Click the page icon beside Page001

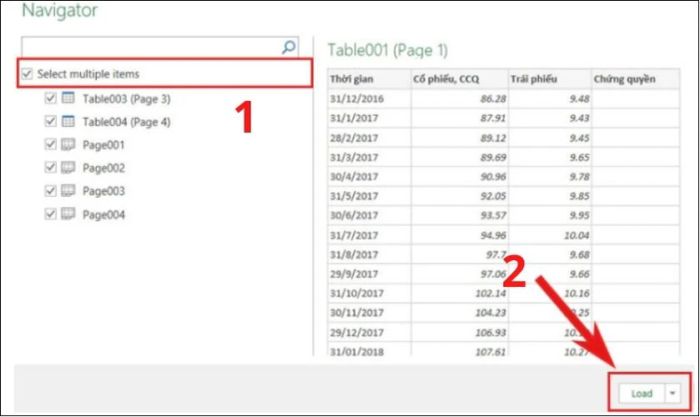click(68, 144)
